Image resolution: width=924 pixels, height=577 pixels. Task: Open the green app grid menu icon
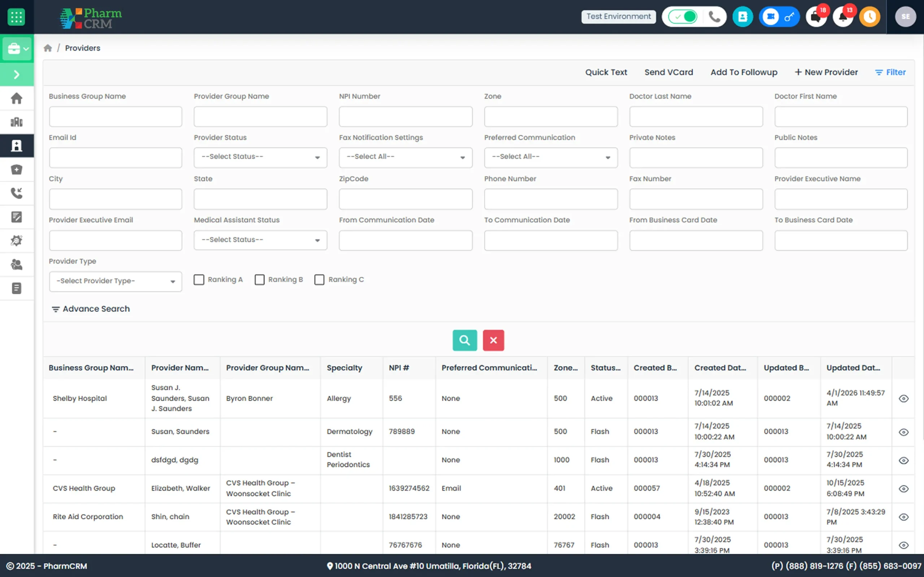pyautogui.click(x=16, y=17)
